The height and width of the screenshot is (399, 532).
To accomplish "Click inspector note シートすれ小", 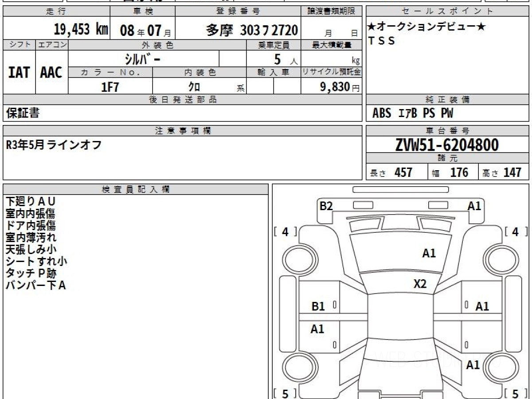I will point(36,262).
